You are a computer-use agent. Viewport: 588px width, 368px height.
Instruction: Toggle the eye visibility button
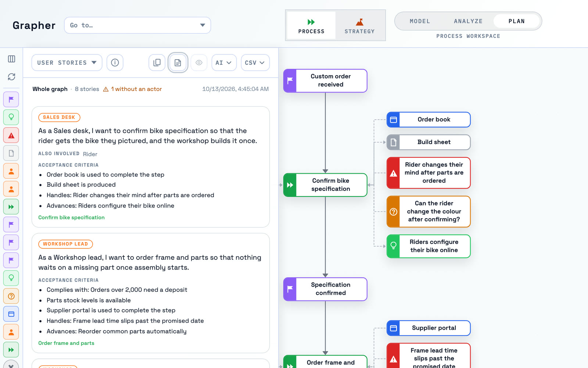(x=199, y=63)
